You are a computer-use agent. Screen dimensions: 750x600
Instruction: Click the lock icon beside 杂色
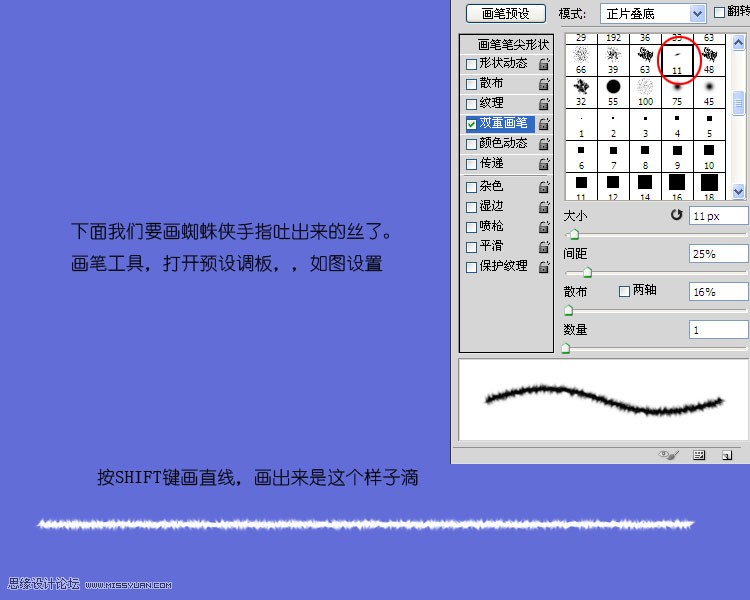[x=544, y=187]
